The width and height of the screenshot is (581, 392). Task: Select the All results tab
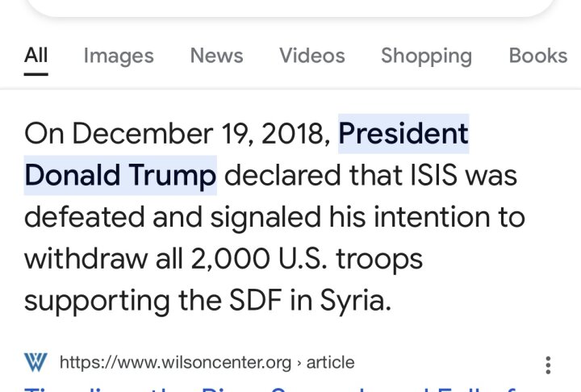36,56
